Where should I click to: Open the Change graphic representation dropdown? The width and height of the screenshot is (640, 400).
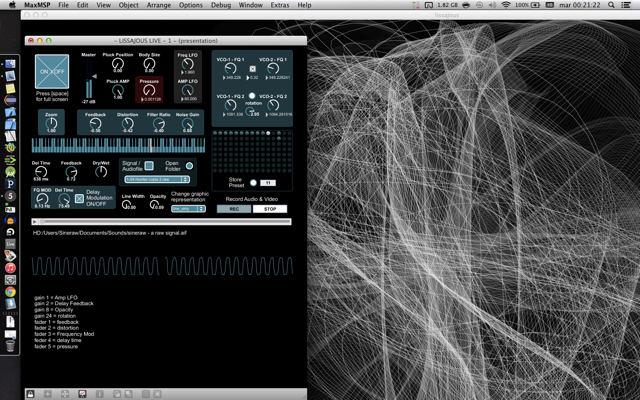188,209
